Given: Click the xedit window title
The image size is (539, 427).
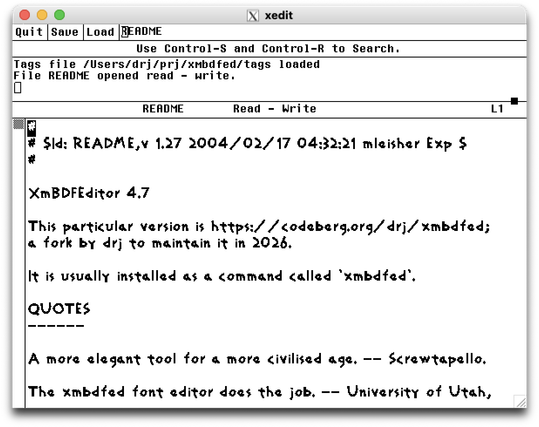Looking at the screenshot, I should pos(279,15).
